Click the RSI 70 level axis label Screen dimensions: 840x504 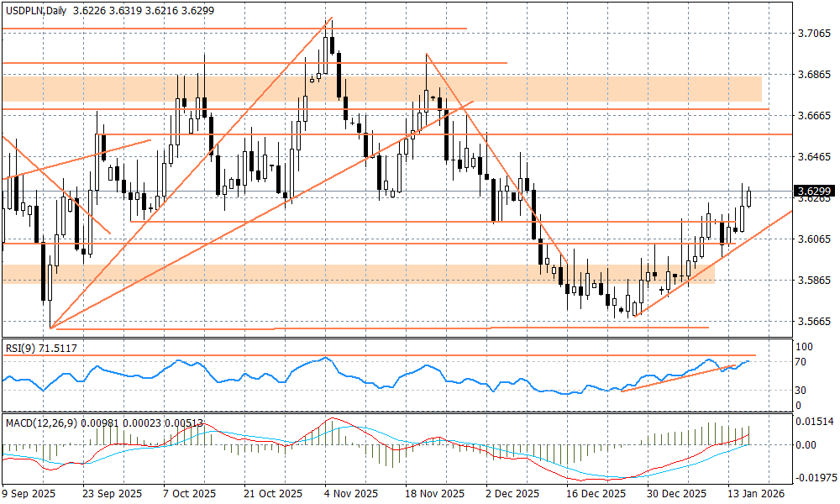click(801, 362)
